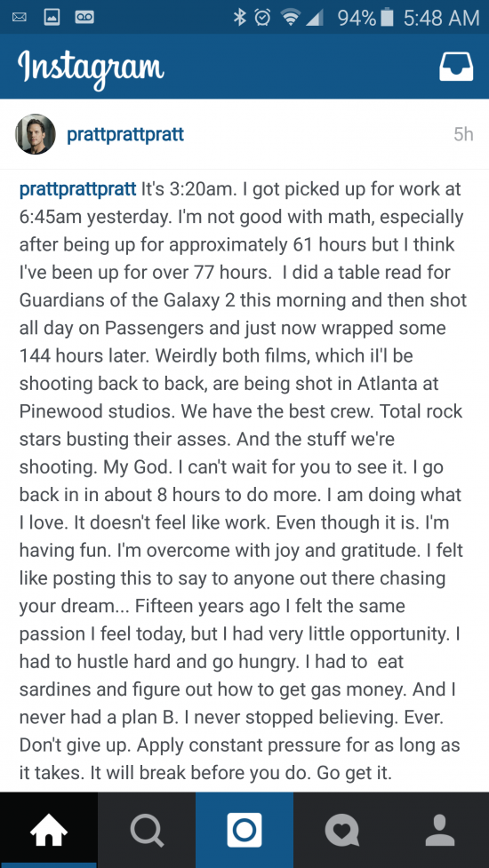Tap the prattprattpratt link in the caption
The height and width of the screenshot is (868, 489).
pyautogui.click(x=77, y=189)
